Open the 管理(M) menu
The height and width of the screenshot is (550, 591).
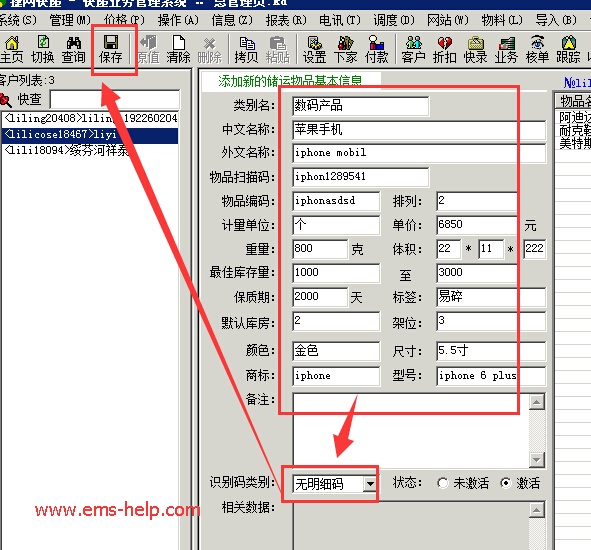pos(70,20)
